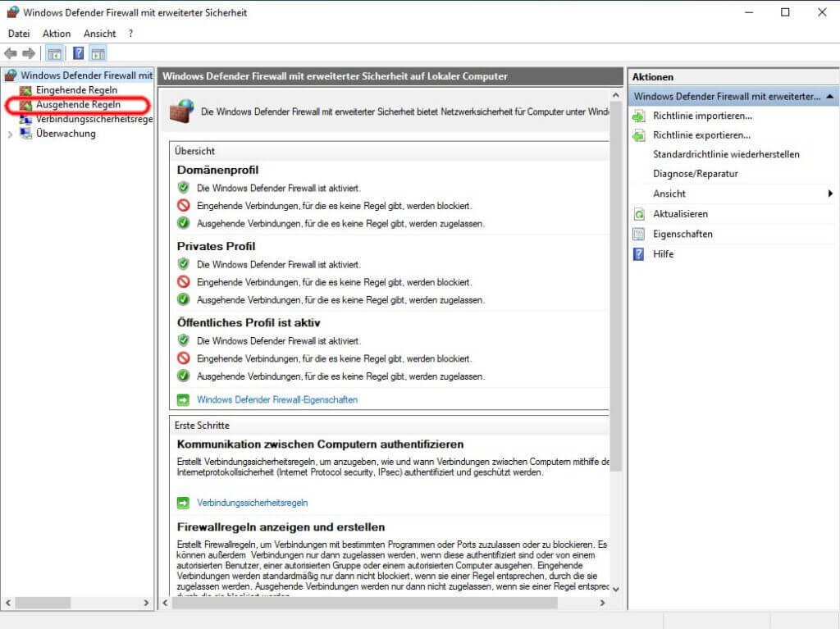Click green arrow icon beside Firewall-Eigenschaften link
This screenshot has height=629, width=840.
[x=183, y=399]
